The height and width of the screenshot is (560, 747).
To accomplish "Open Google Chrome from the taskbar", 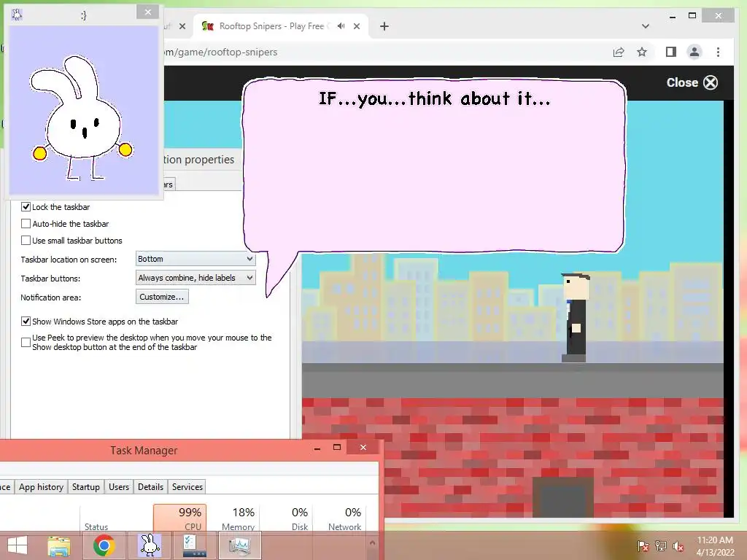I will point(104,545).
